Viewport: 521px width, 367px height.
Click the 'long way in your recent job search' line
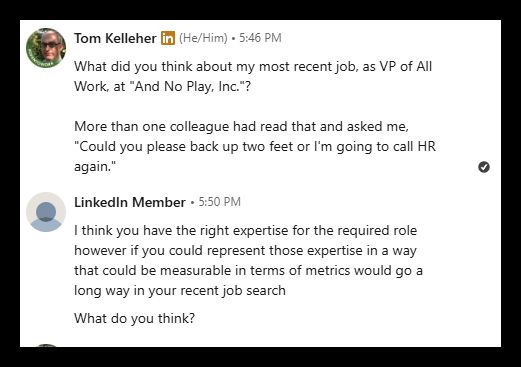click(x=180, y=290)
